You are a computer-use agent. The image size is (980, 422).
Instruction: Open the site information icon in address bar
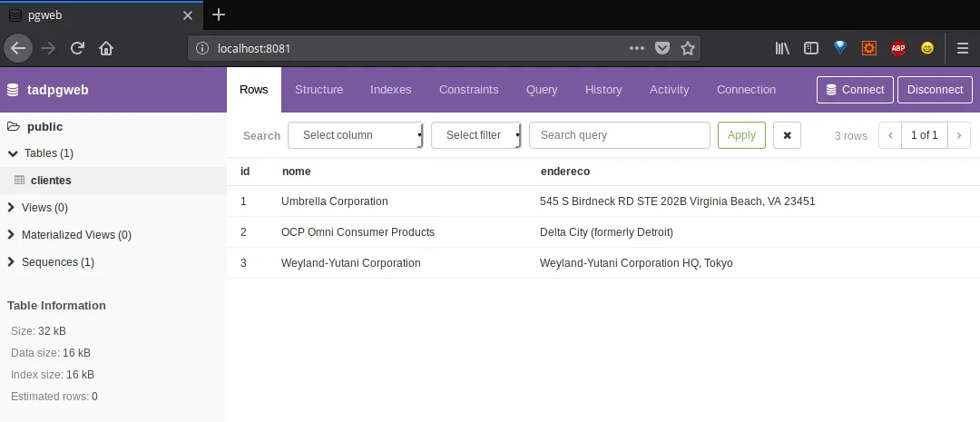(x=201, y=48)
